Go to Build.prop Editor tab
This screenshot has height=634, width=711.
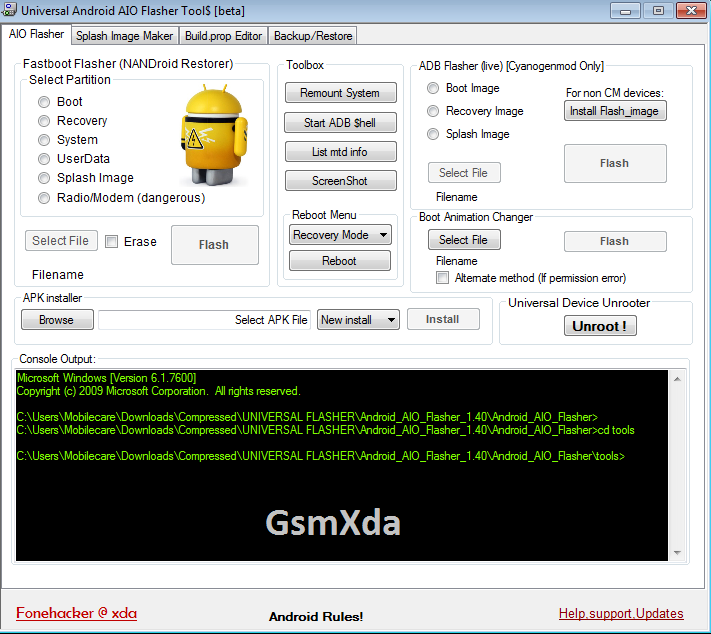pyautogui.click(x=223, y=36)
